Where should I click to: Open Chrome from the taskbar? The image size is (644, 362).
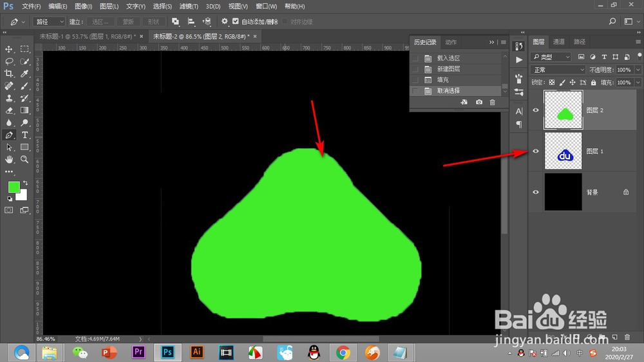pyautogui.click(x=343, y=352)
